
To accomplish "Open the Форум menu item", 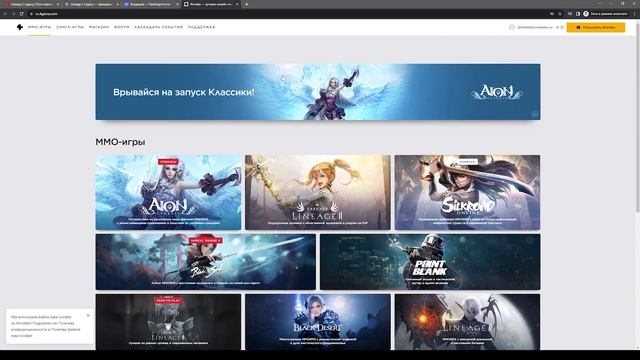I will click(x=122, y=27).
